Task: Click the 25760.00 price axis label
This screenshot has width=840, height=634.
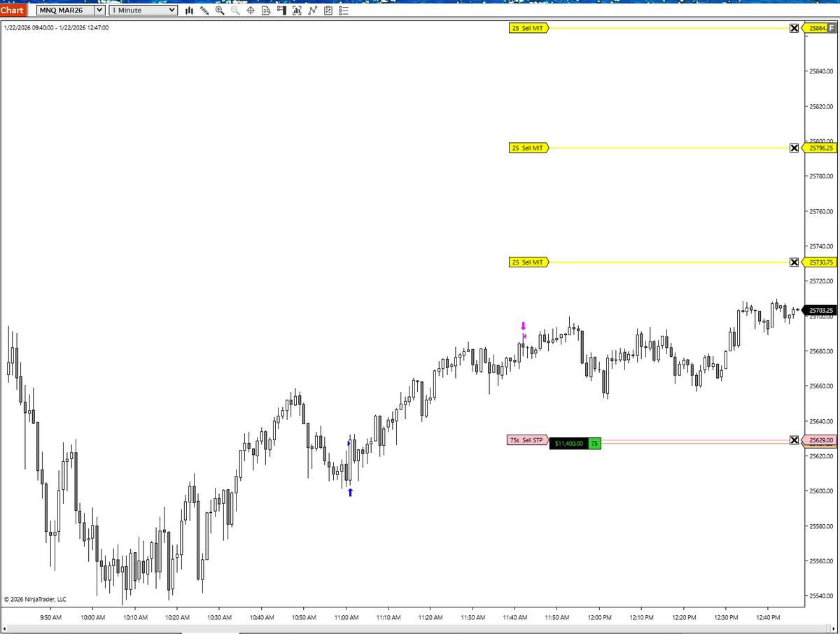Action: 822,211
